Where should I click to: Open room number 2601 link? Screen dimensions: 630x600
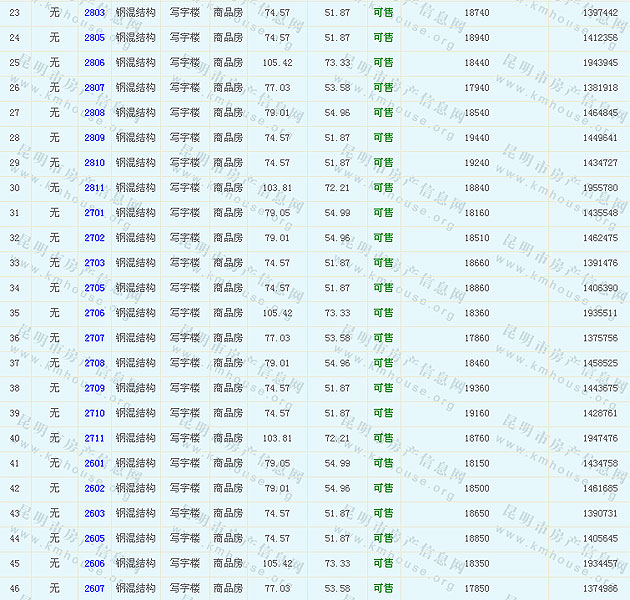pos(94,463)
